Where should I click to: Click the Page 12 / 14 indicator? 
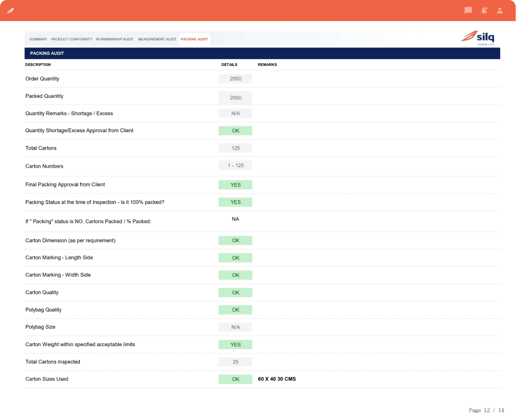pos(486,410)
